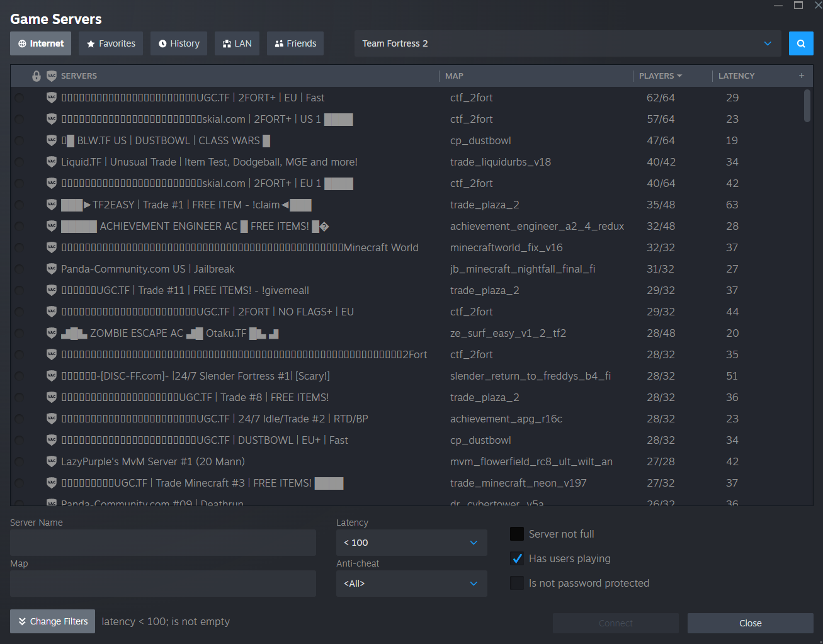
Task: Sort by the PLAYERS column header
Action: tap(660, 76)
